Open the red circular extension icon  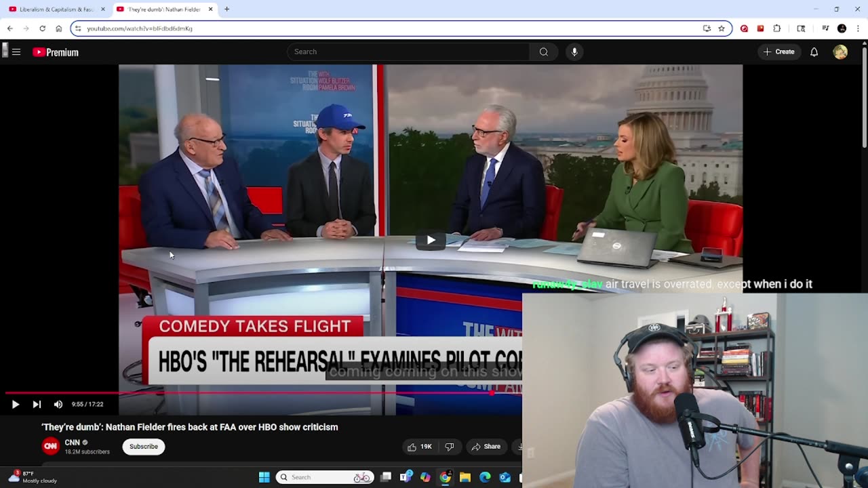(744, 28)
